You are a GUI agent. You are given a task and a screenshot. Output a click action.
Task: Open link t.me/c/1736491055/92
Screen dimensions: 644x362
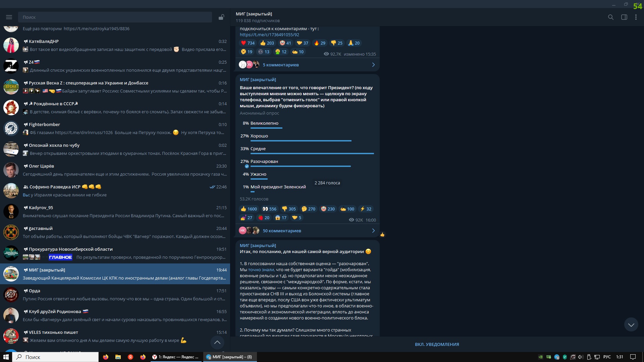[x=269, y=35]
